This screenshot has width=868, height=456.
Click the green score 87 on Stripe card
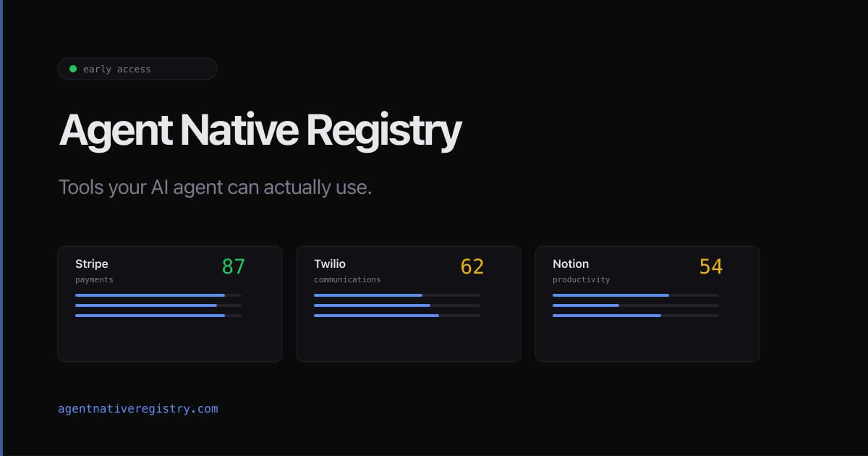click(x=234, y=266)
